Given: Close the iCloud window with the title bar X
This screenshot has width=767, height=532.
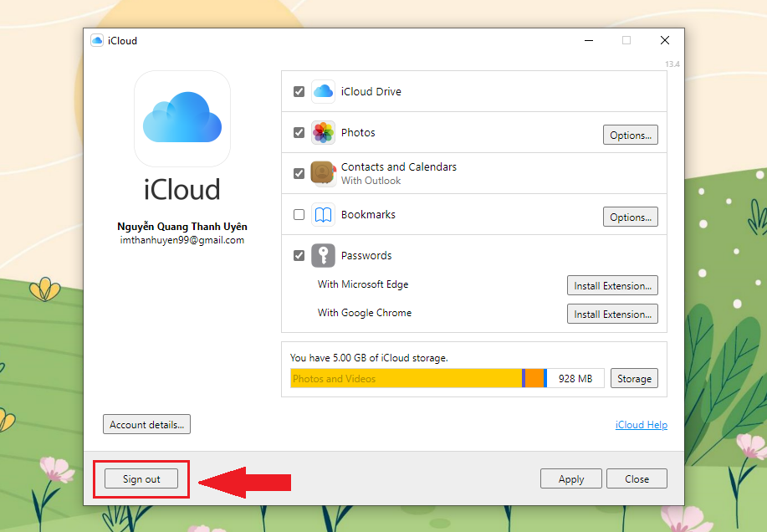Looking at the screenshot, I should click(665, 40).
